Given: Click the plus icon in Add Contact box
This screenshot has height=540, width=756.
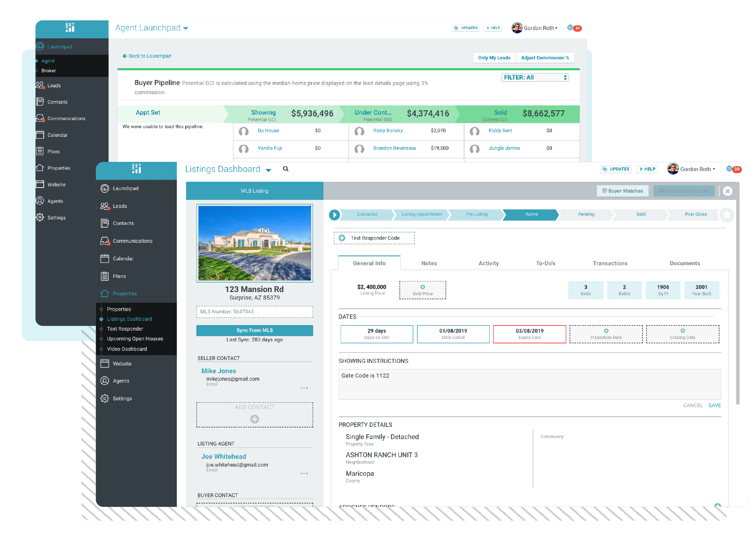Looking at the screenshot, I should [x=254, y=419].
